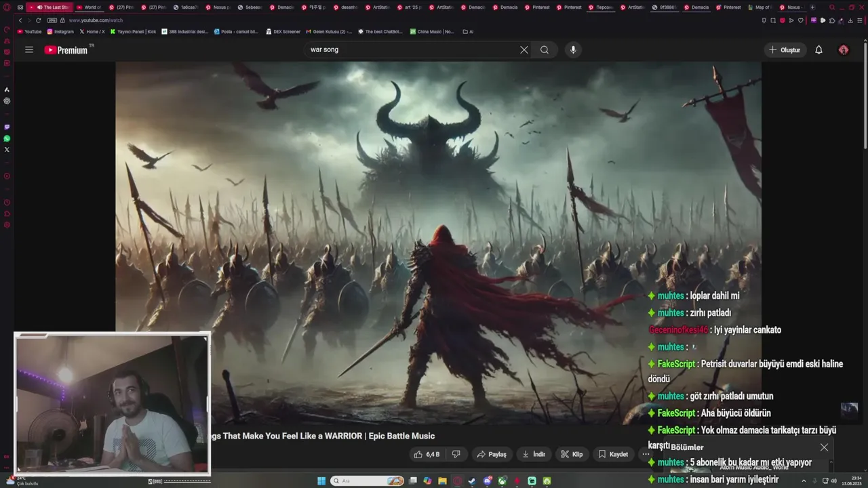Open The best ChatBot bookmark
The width and height of the screenshot is (868, 488).
[x=380, y=32]
